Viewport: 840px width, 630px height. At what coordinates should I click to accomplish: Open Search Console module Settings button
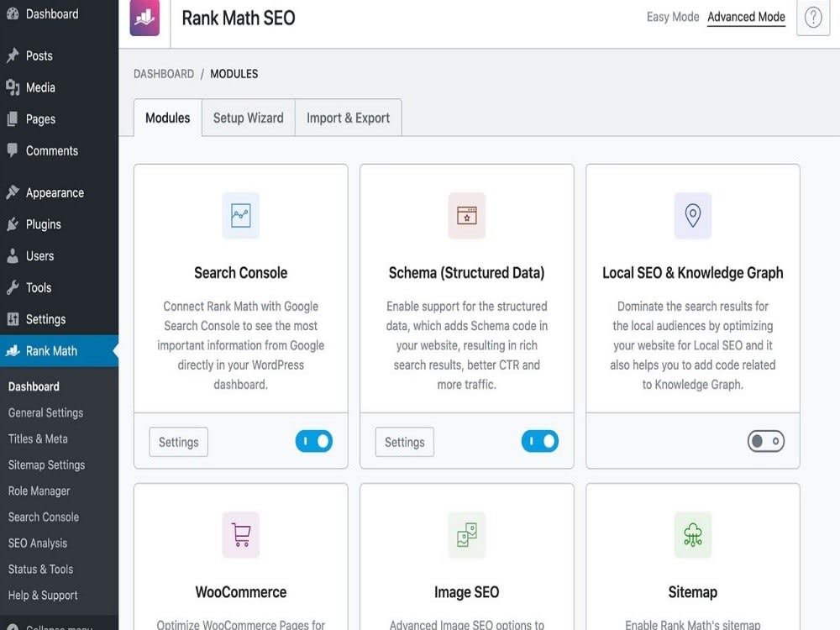[x=178, y=442]
